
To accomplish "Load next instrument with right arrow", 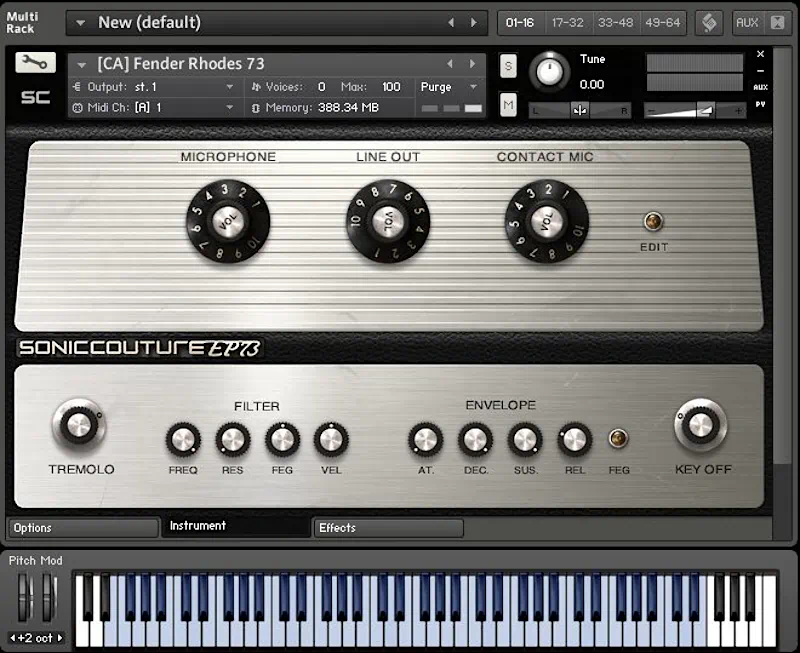I will (472, 64).
